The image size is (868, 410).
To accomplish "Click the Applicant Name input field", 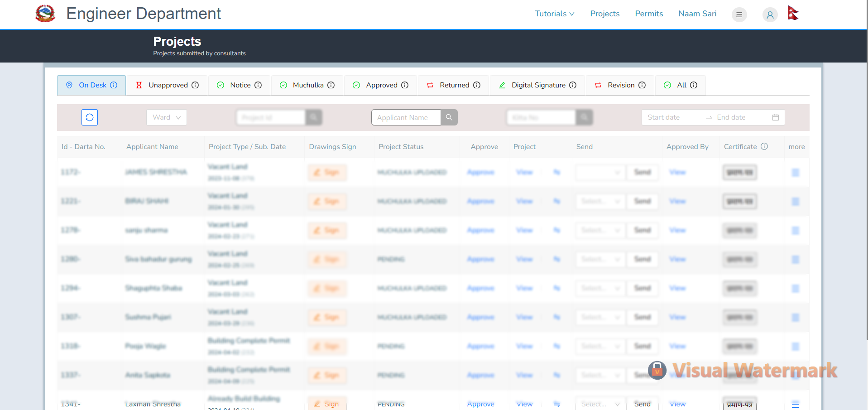I will click(x=406, y=117).
